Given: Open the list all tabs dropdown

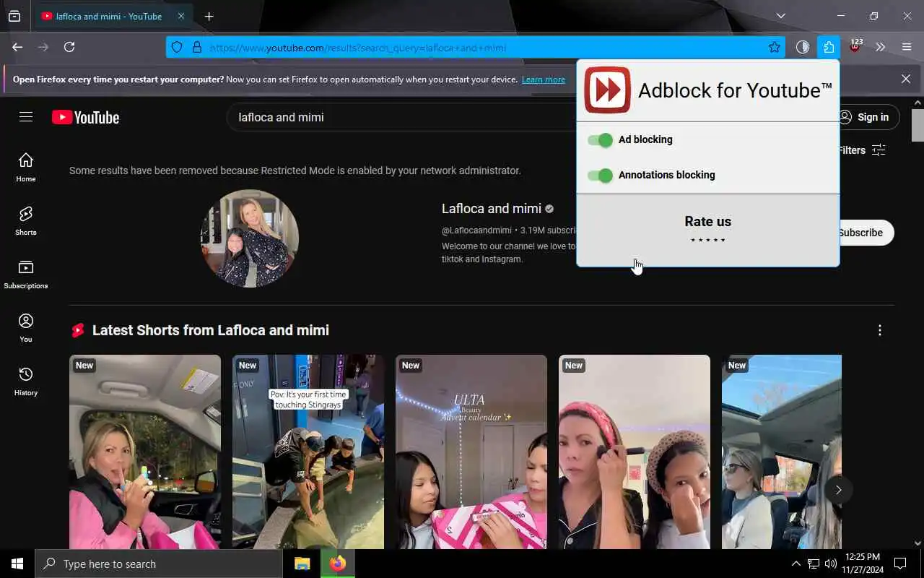Looking at the screenshot, I should click(x=780, y=16).
